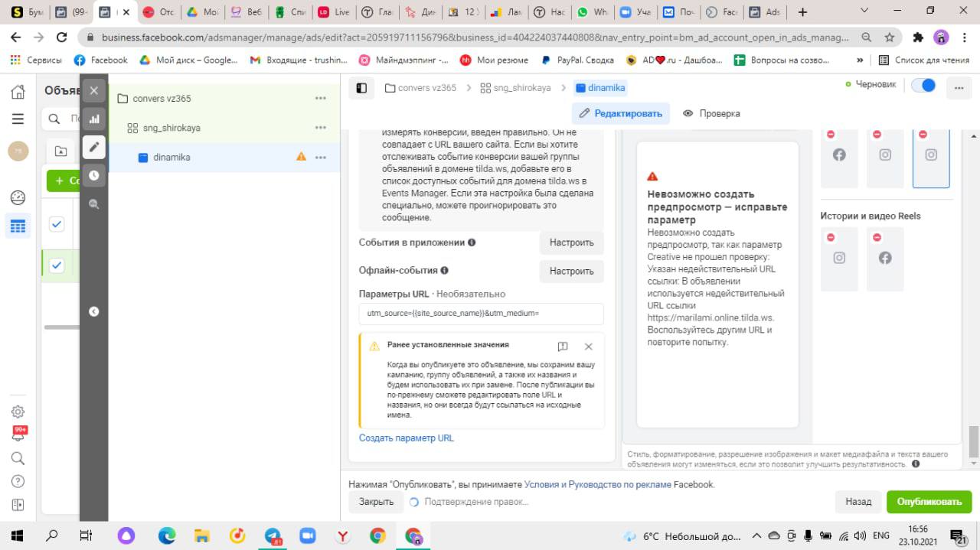This screenshot has height=550, width=980.
Task: Open the Facebook bookmark in bookmarks bar
Action: coord(101,60)
